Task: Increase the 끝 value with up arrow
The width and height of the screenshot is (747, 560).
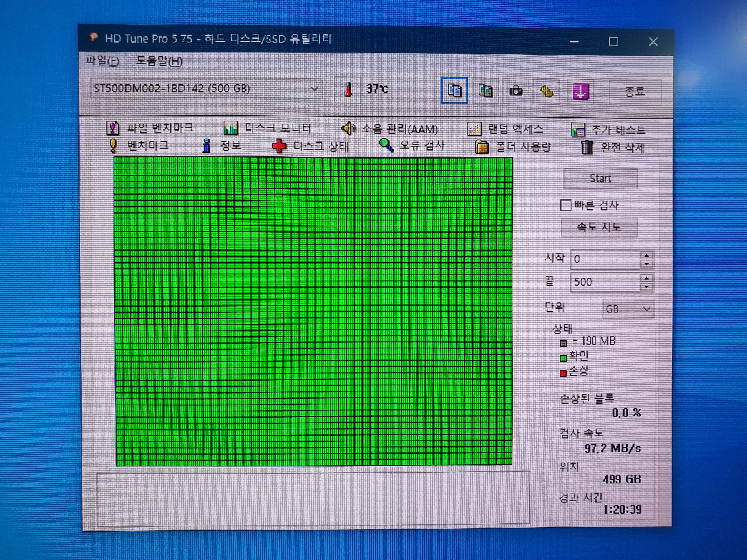Action: pos(646,279)
